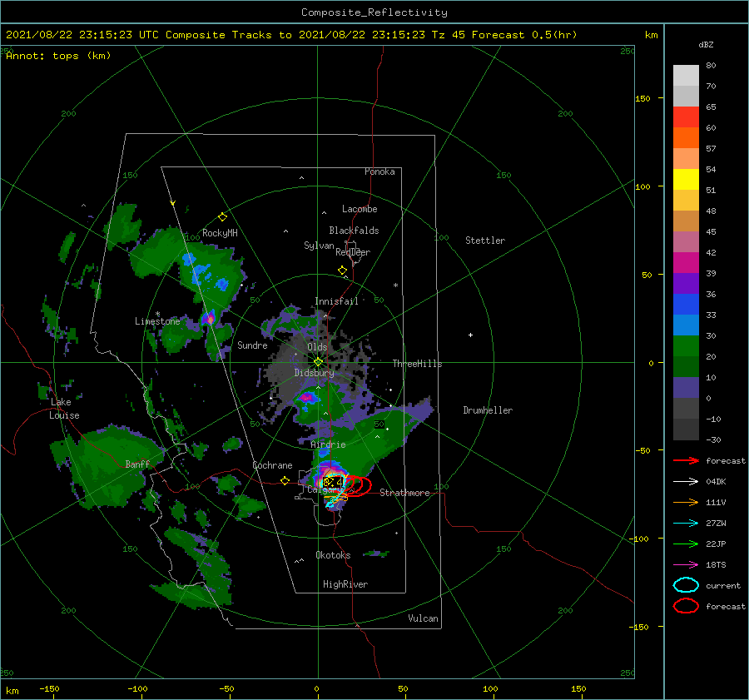Click the RockyMH label
Image resolution: width=749 pixels, height=700 pixels.
tap(220, 233)
